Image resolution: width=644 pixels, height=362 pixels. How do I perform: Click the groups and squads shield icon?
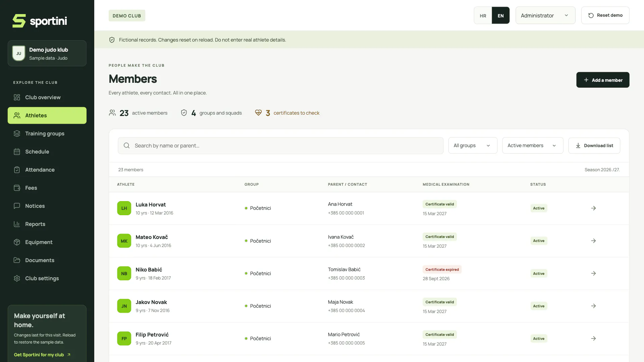(184, 113)
